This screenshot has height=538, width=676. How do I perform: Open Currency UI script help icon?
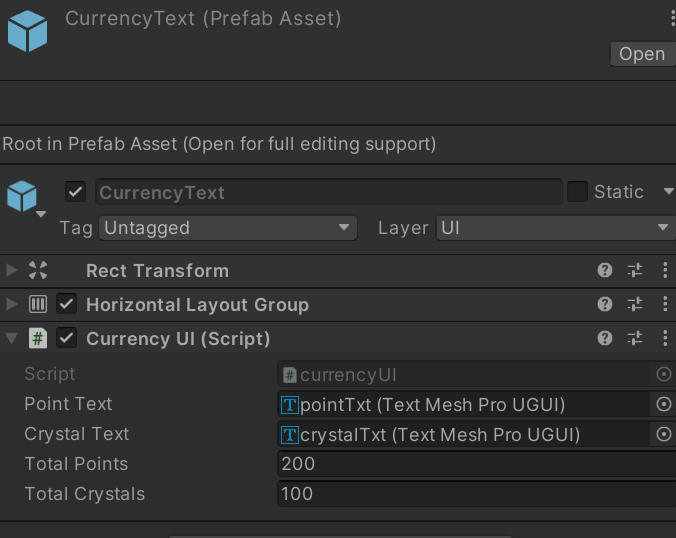604,338
